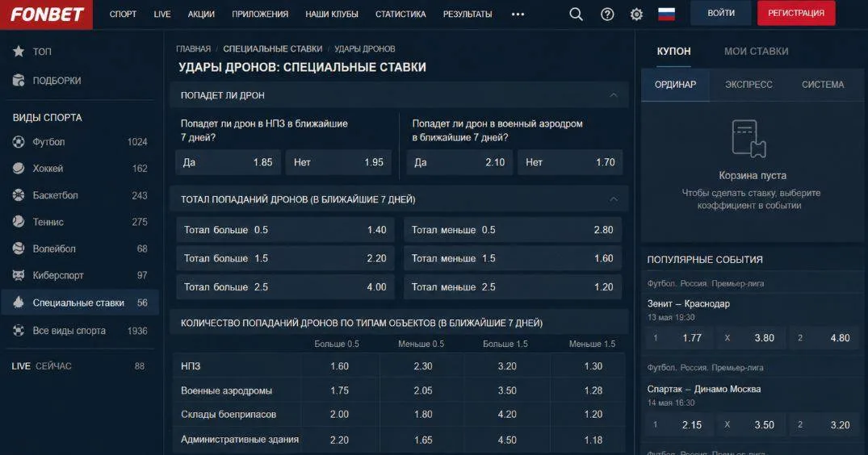Click the Волейбол ball icon
868x455 pixels.
pyautogui.click(x=19, y=248)
